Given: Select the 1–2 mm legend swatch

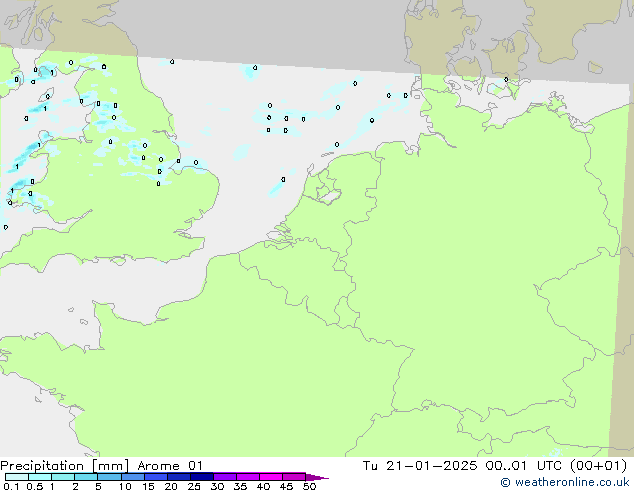Looking at the screenshot, I should pos(63,477).
